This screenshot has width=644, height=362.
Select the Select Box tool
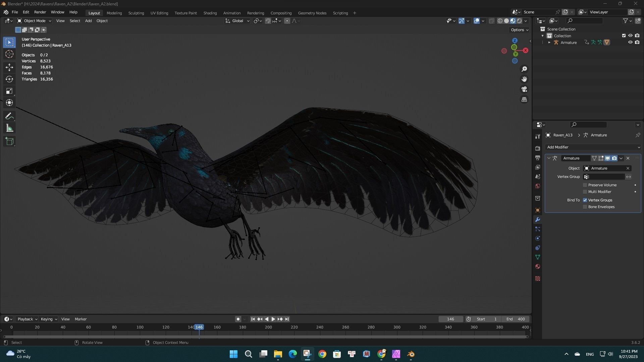9,42
